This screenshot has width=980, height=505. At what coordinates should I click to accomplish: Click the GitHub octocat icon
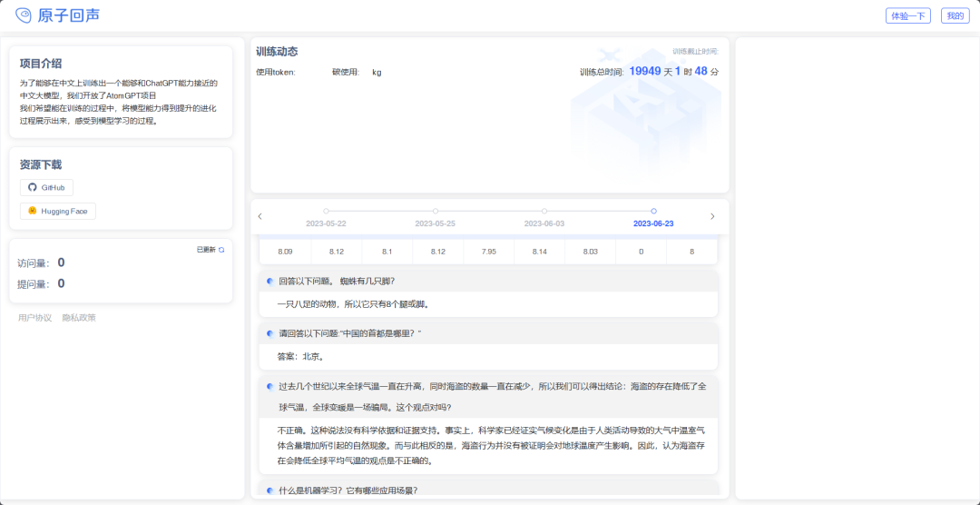[33, 187]
